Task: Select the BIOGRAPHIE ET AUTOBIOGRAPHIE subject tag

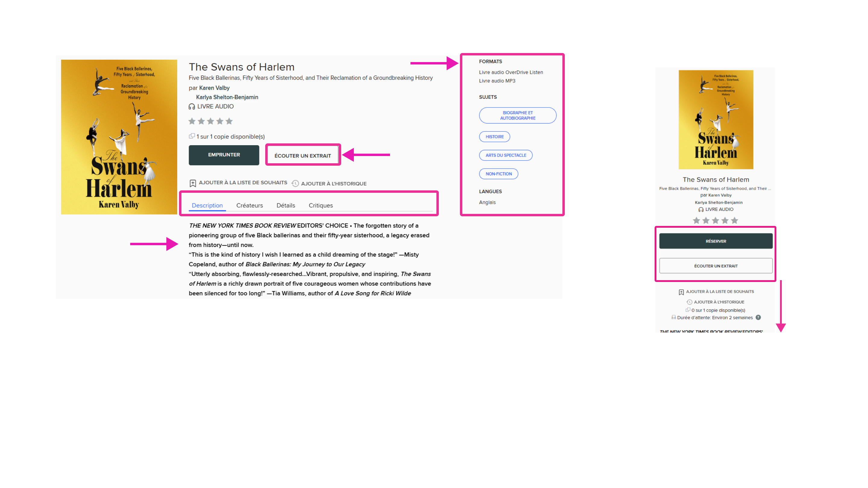Action: 517,115
